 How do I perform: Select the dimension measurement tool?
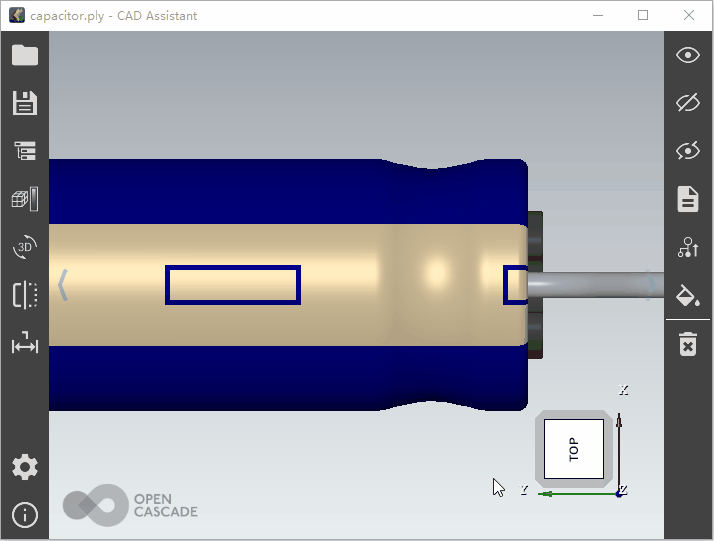(25, 342)
